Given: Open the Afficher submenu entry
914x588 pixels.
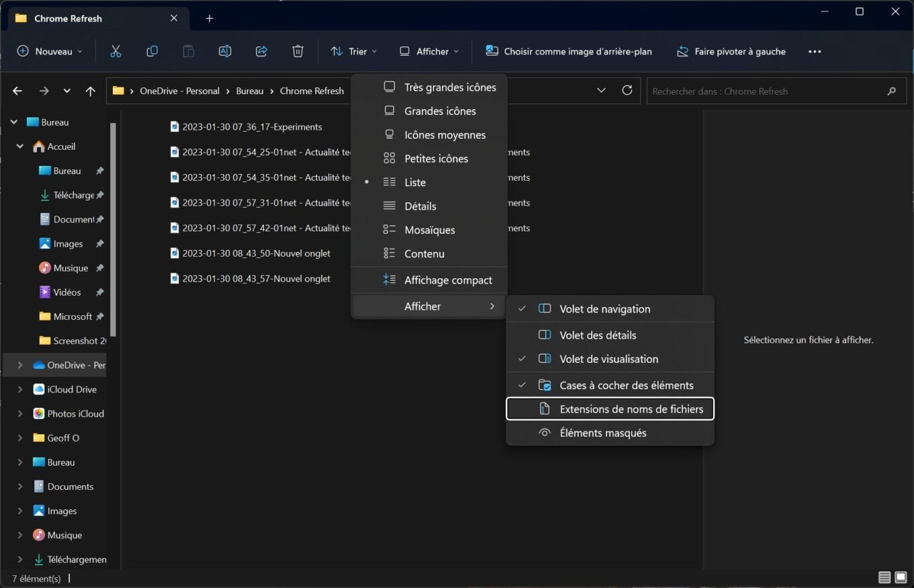Looking at the screenshot, I should click(429, 306).
